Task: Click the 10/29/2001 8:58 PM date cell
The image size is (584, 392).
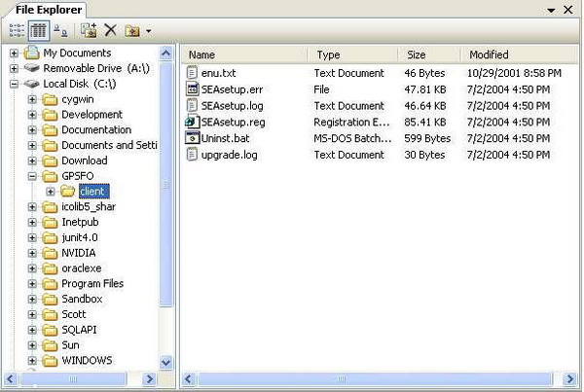Action: click(x=514, y=73)
